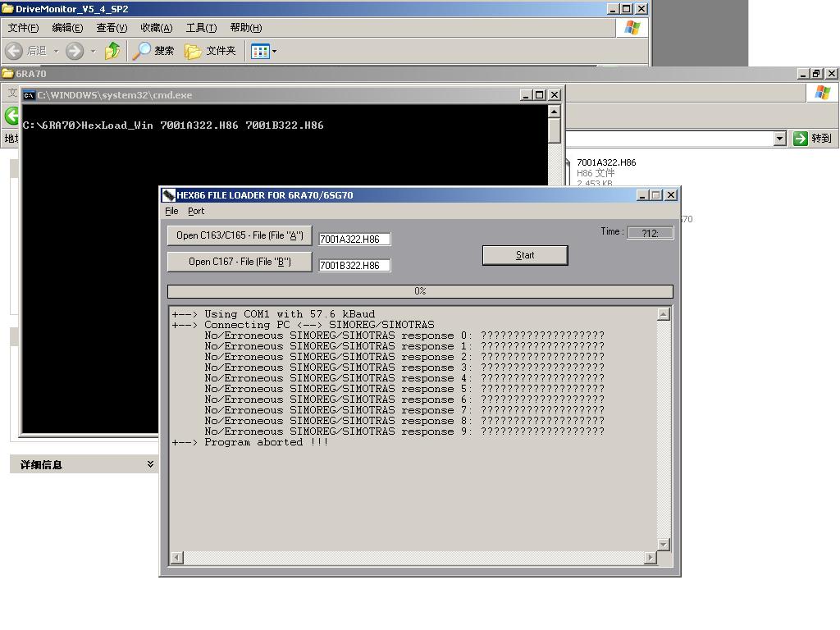
Task: Open C167 File B button
Action: tap(240, 262)
